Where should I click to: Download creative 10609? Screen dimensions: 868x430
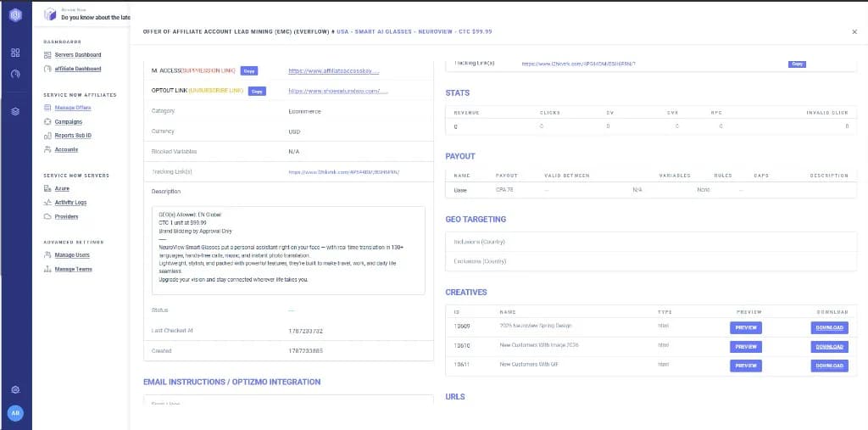click(x=829, y=327)
